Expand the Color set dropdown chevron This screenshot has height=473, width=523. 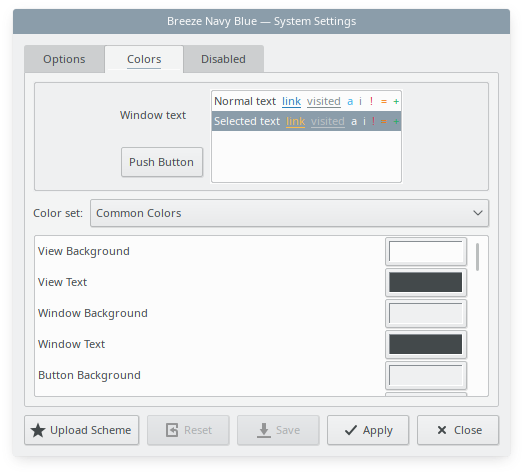[x=478, y=213]
